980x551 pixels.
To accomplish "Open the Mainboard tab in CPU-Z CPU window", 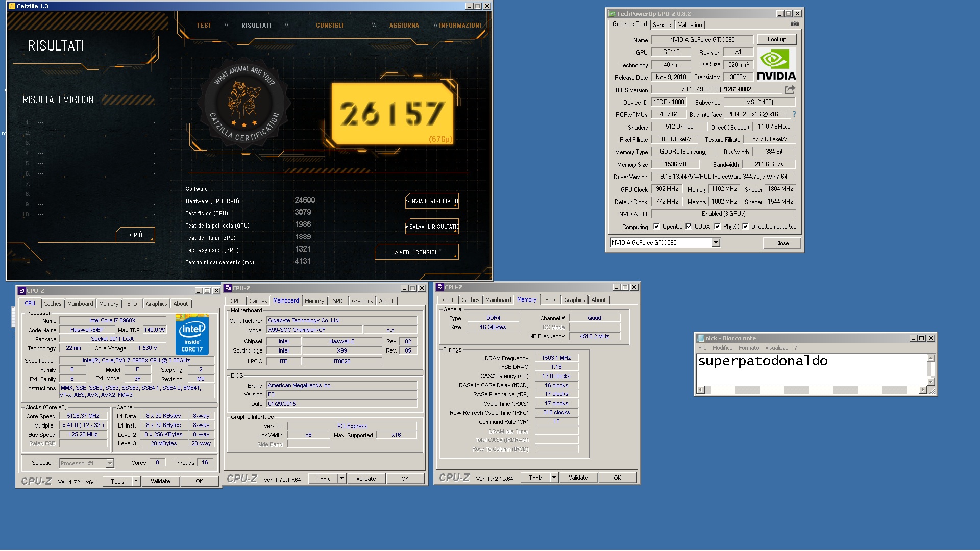I will click(80, 304).
